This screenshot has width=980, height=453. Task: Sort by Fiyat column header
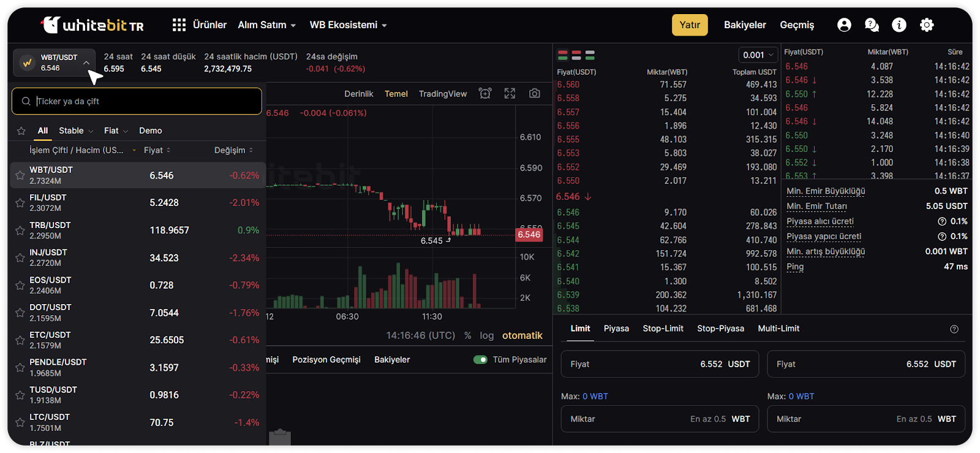(157, 150)
